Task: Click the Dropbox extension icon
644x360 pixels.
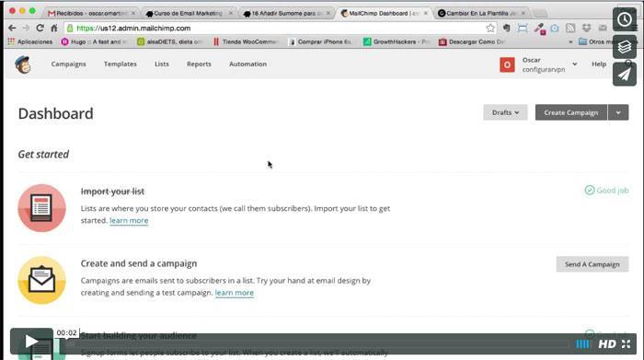Action: (x=587, y=28)
